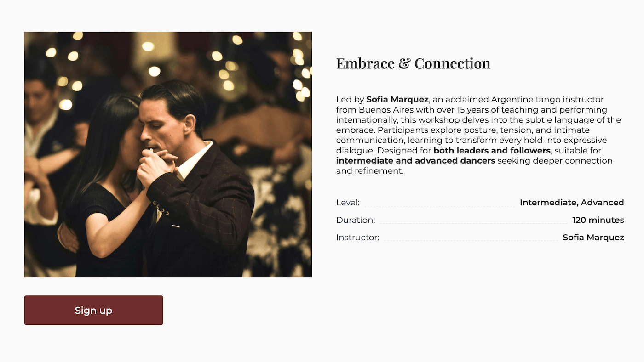This screenshot has width=644, height=362.
Task: Click Sofia Marquez in the Instructor row
Action: (x=593, y=238)
